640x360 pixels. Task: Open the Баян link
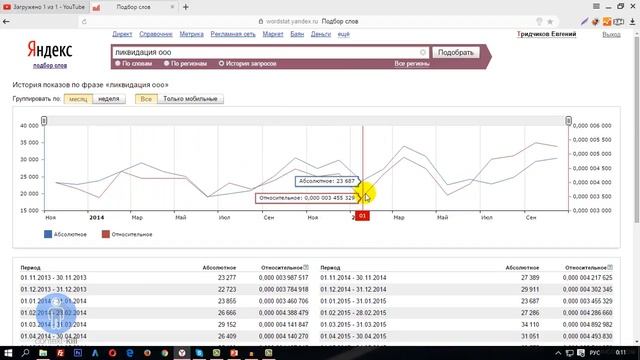coord(297,34)
